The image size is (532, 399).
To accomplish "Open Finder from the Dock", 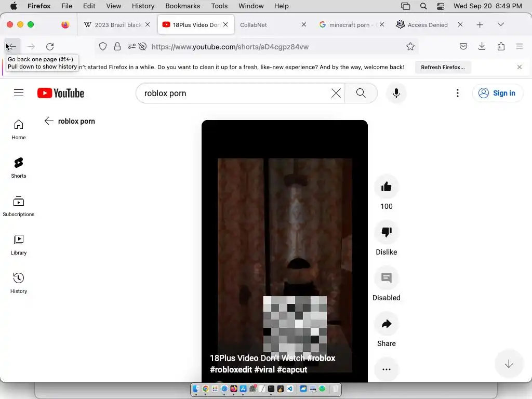I will point(196,389).
